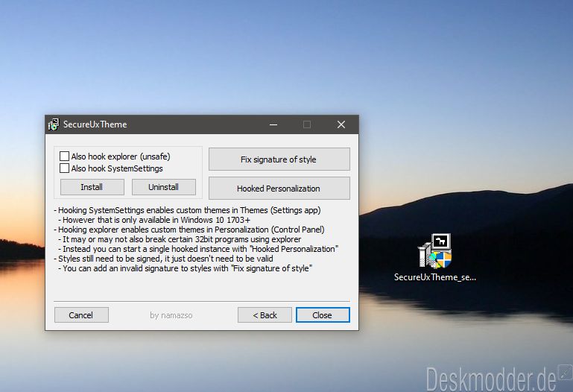Go back with '< Back' button
Screen dimensions: 573x392
coord(265,315)
